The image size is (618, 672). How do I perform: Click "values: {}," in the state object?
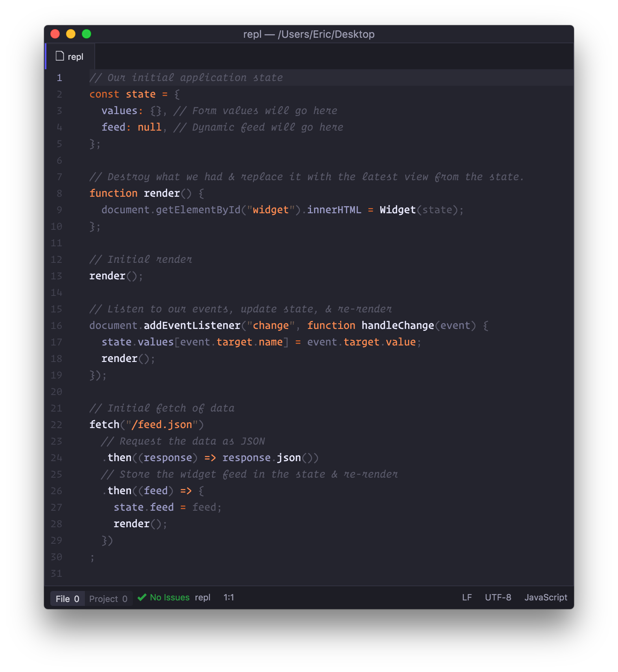(x=134, y=111)
